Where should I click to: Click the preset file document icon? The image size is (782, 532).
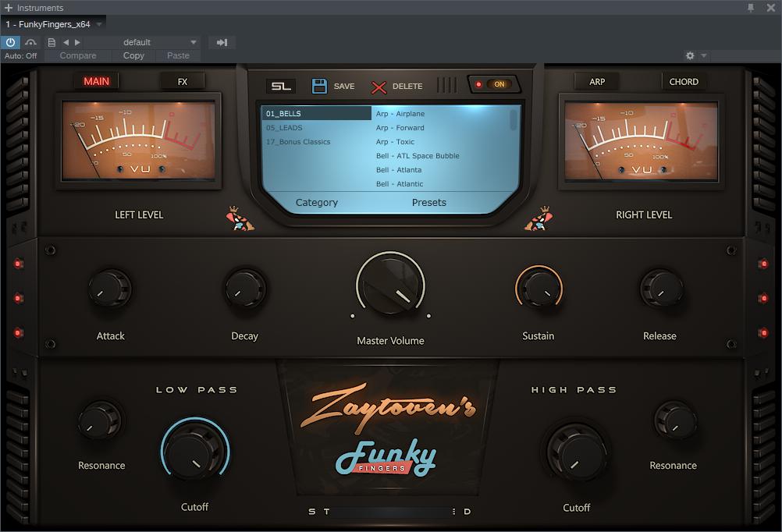pyautogui.click(x=50, y=42)
